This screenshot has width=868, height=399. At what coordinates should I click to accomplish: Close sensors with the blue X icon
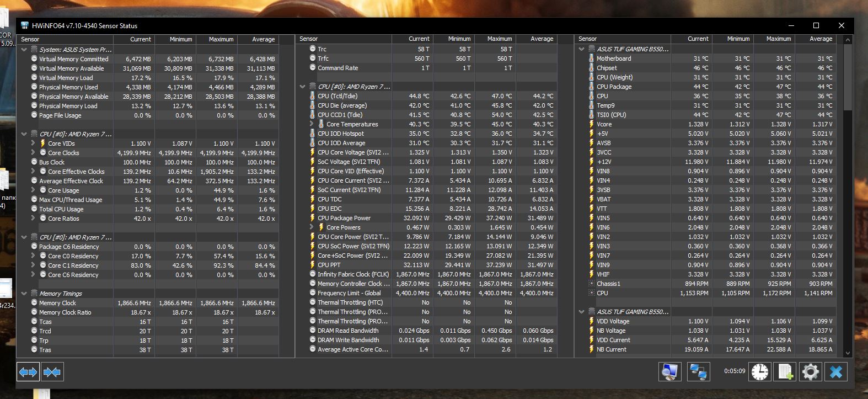point(836,371)
